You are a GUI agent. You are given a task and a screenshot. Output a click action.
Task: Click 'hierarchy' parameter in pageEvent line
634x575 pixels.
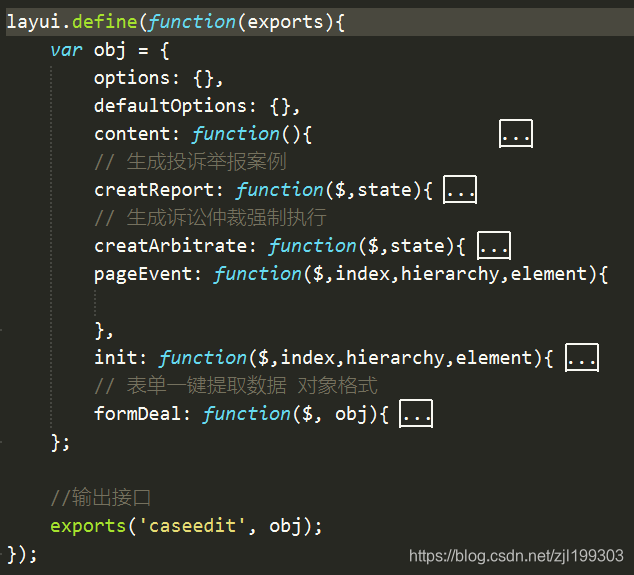pos(450,274)
